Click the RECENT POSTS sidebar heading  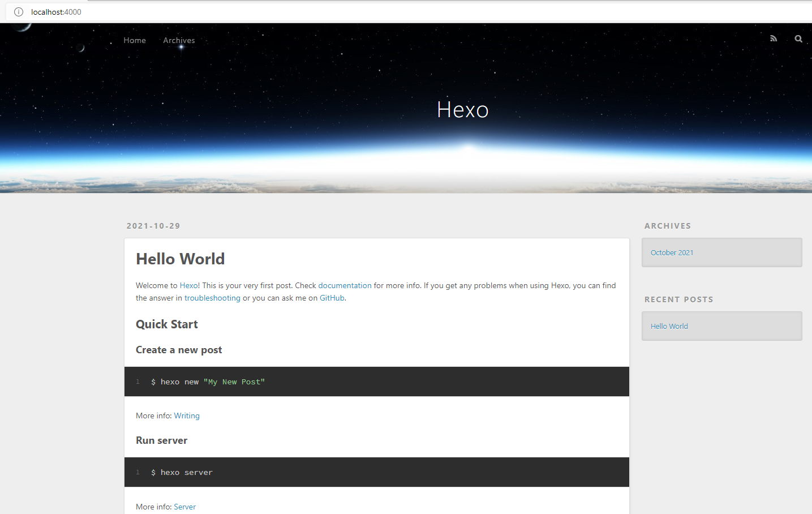click(x=678, y=299)
